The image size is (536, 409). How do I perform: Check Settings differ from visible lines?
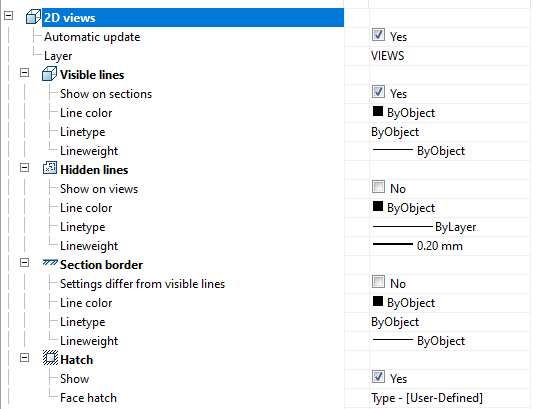pyautogui.click(x=378, y=282)
